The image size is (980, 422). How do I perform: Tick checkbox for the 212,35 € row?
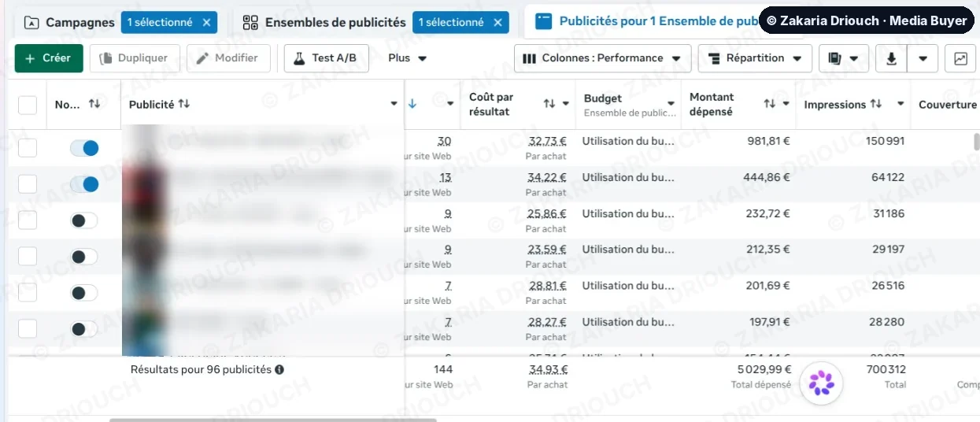(28, 257)
